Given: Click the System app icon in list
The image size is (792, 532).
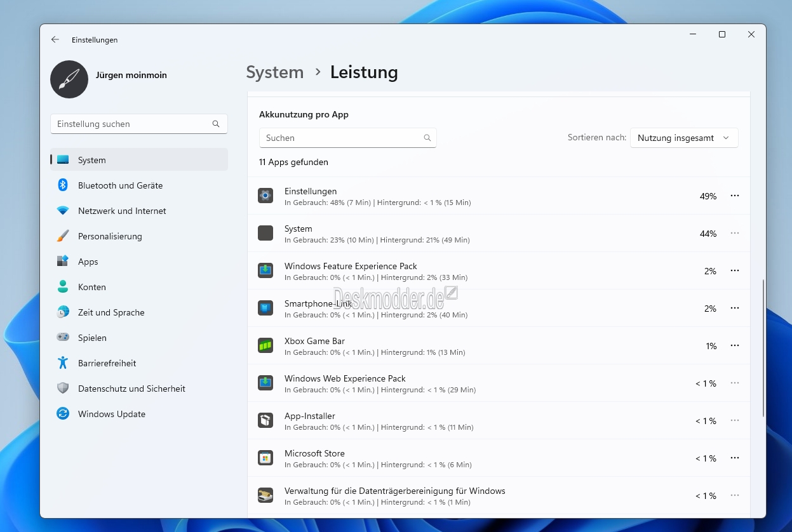Looking at the screenshot, I should [265, 233].
